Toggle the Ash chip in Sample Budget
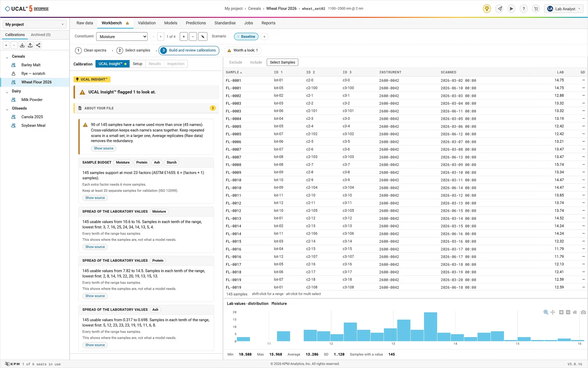This screenshot has width=588, height=368. tap(157, 163)
